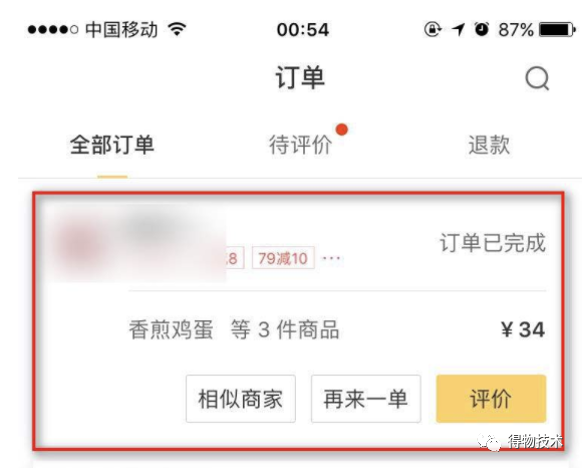The height and width of the screenshot is (468, 582).
Task: Open the 退款 tab
Action: (x=489, y=145)
